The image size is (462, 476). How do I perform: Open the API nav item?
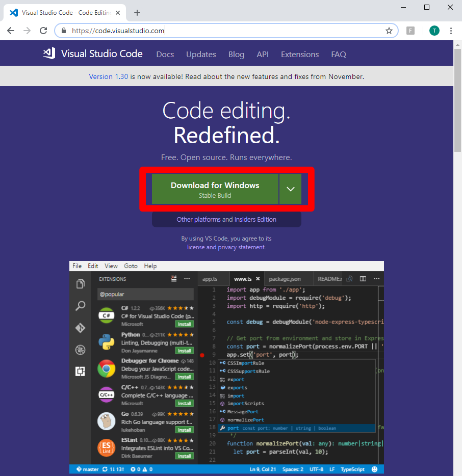263,55
